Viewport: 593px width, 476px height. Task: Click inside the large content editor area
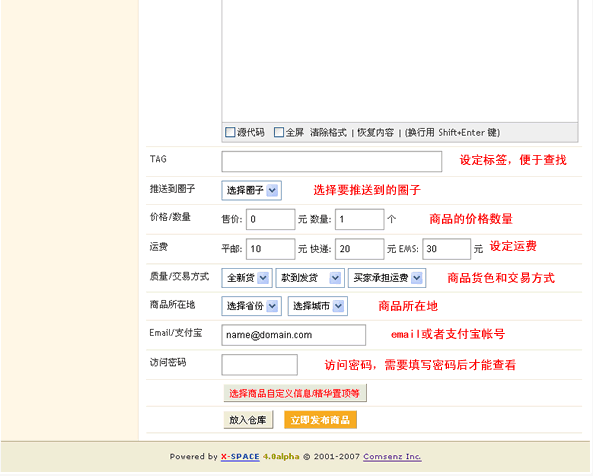click(400, 60)
